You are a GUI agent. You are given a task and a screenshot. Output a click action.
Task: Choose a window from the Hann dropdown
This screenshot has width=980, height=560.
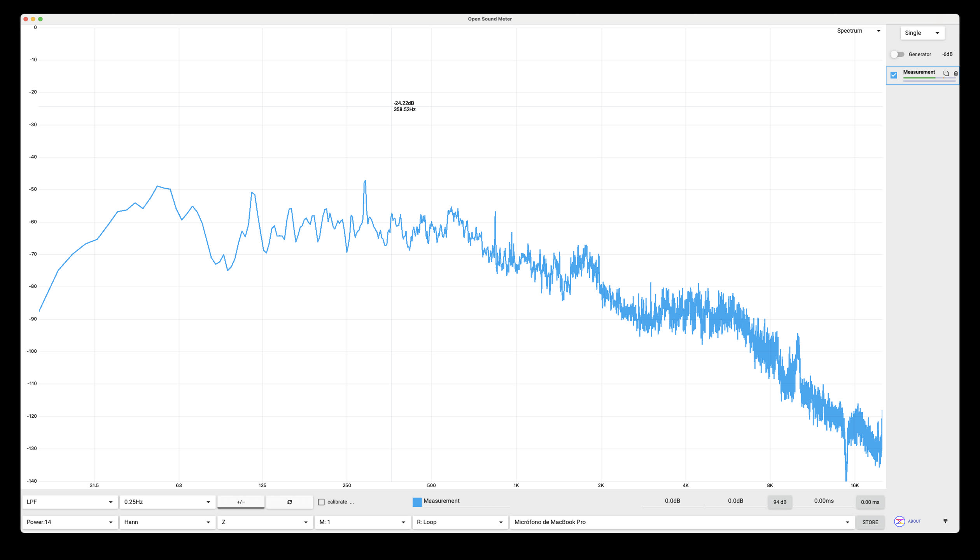click(x=168, y=522)
